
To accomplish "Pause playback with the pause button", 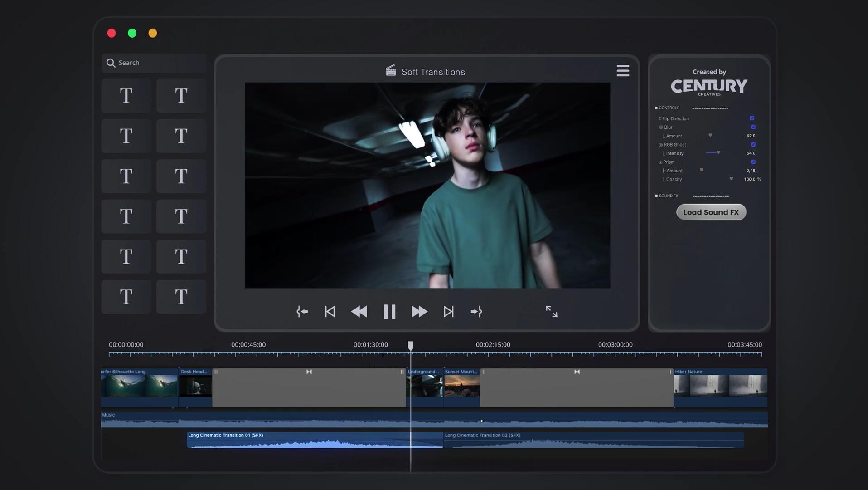I will [x=389, y=312].
